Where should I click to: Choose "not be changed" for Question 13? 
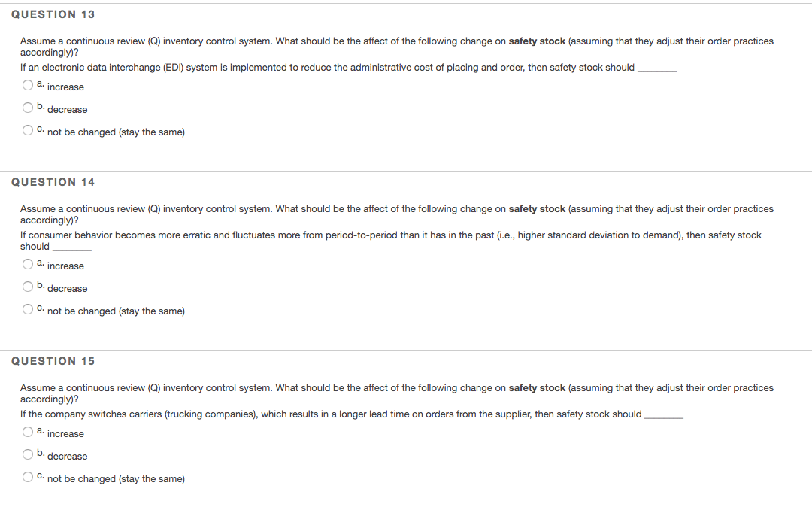(x=27, y=129)
